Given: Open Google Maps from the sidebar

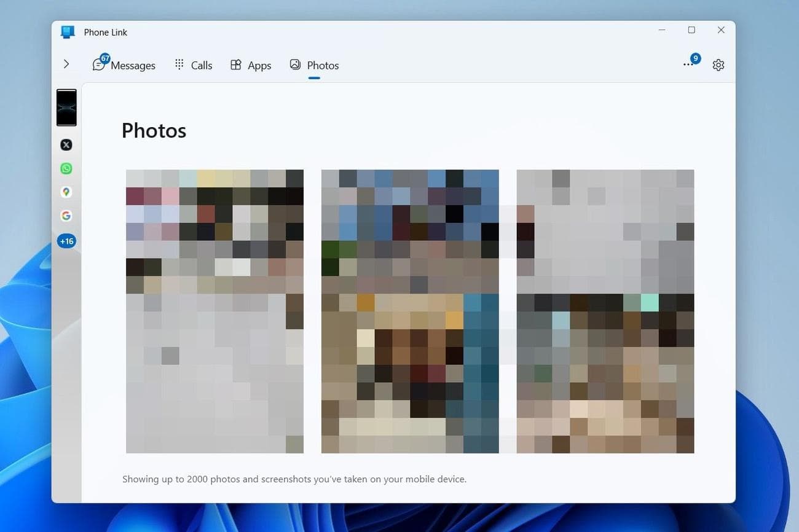Looking at the screenshot, I should pos(66,192).
